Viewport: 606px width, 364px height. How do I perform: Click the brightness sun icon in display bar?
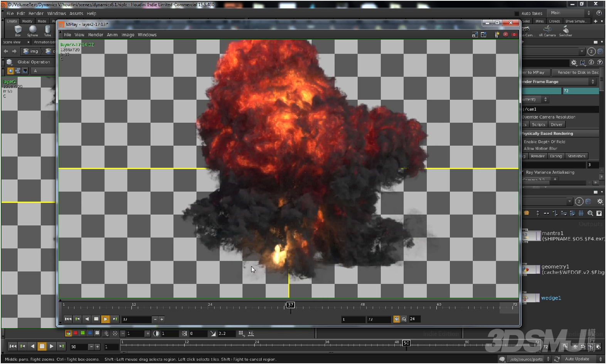click(x=115, y=334)
